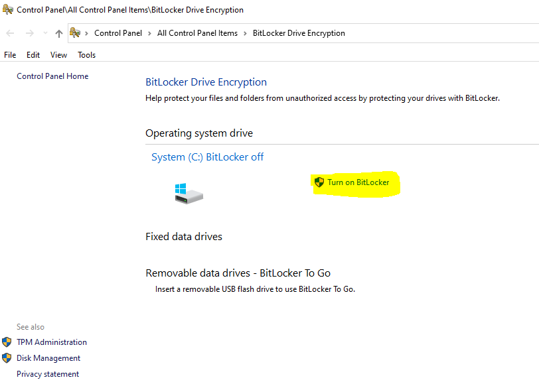539x392 pixels.
Task: Expand the chevron after All Control Panel Items
Action: (x=245, y=33)
